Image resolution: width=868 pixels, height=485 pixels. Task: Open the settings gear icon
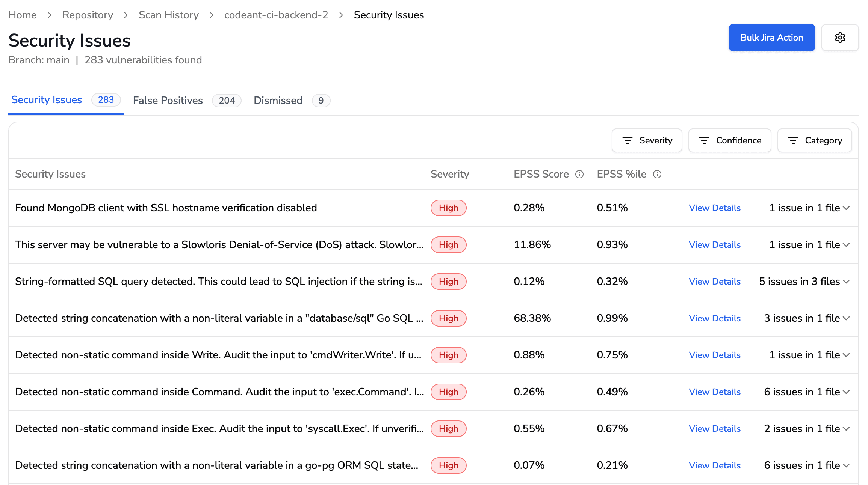840,38
